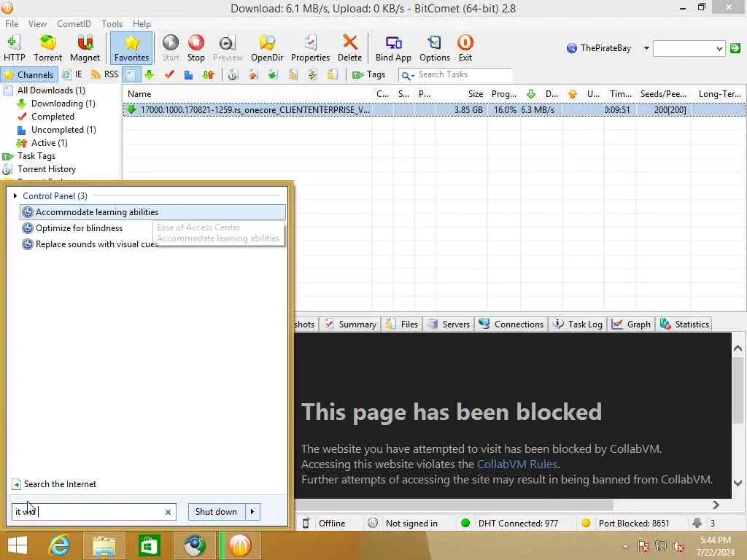747x560 pixels.
Task: Click the Shut down button
Action: 216,512
